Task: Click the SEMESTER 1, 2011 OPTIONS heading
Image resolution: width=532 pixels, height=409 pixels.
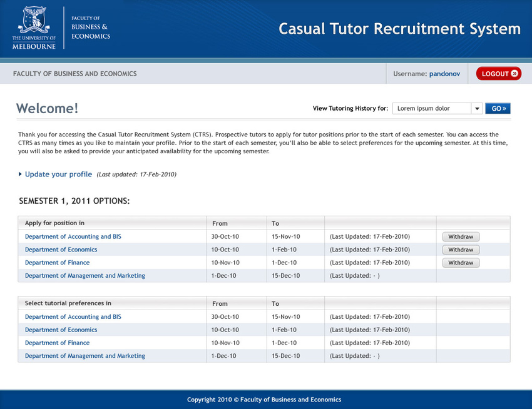Action: tap(74, 201)
